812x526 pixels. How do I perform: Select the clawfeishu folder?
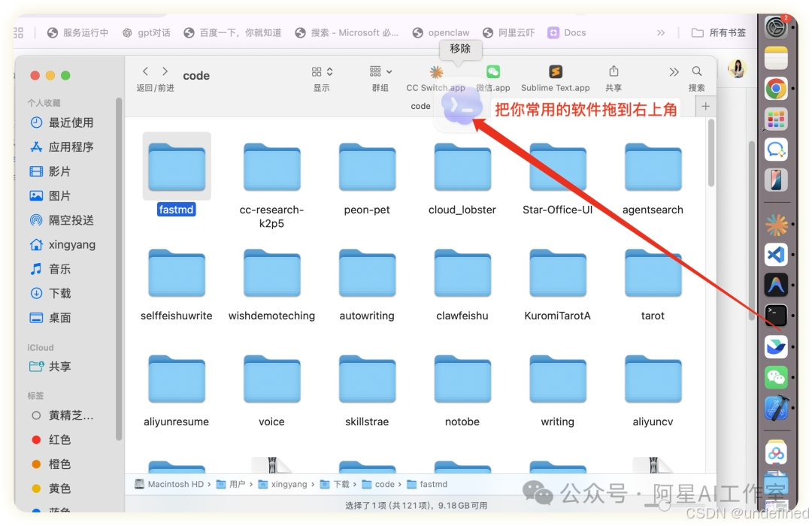(x=462, y=273)
